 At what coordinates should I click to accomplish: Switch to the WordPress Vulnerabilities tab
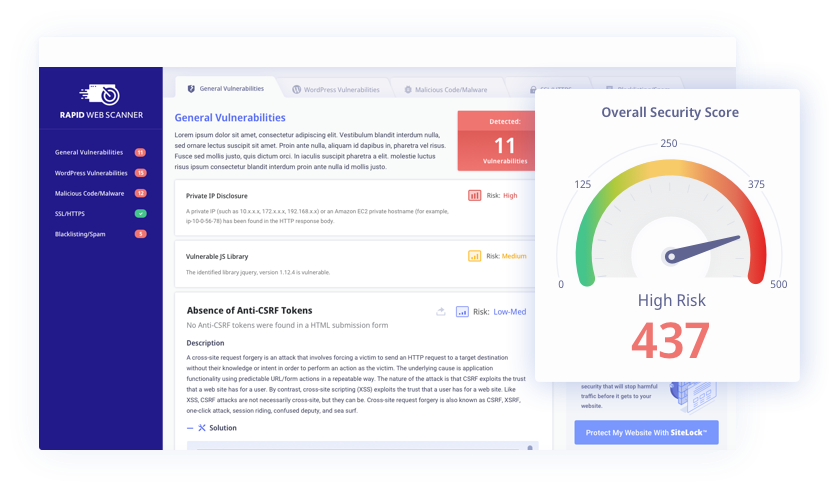(336, 90)
